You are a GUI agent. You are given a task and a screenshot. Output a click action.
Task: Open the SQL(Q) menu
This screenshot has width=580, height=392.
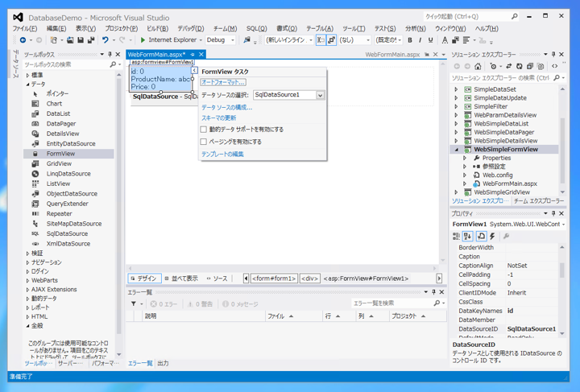coord(257,28)
